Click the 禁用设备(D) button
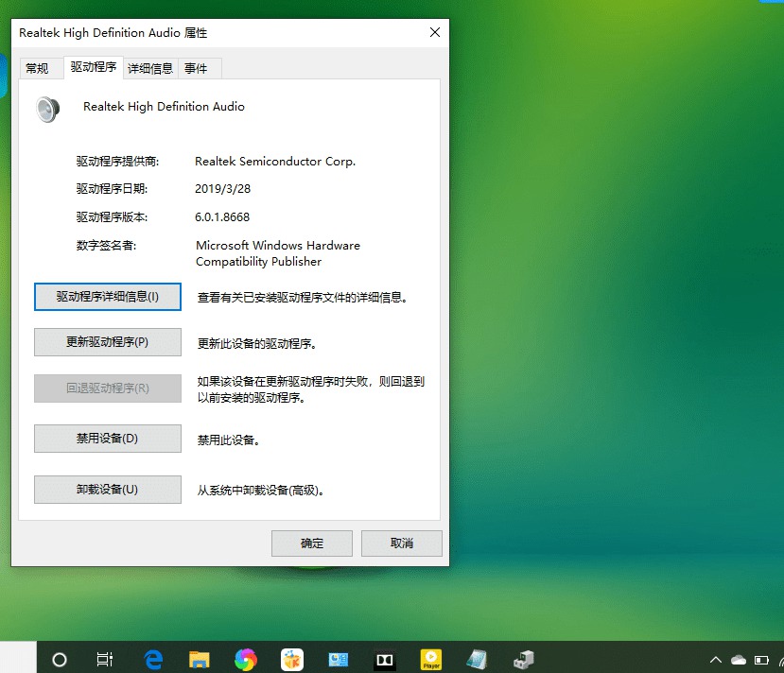Viewport: 784px width, 673px height. coord(108,439)
